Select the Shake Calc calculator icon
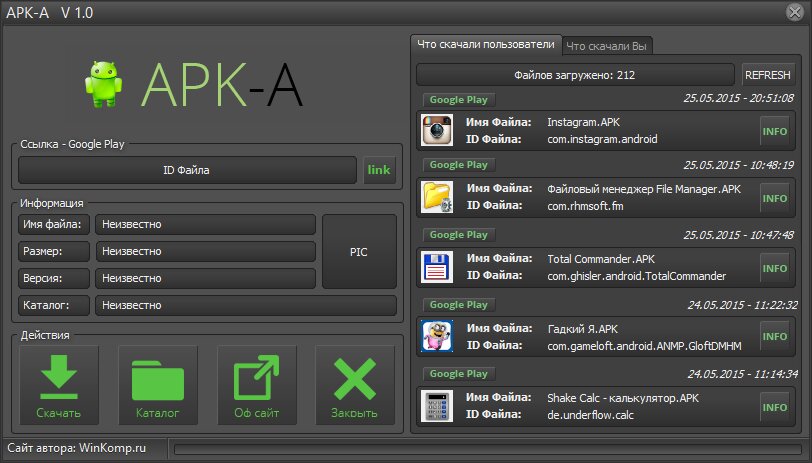This screenshot has width=812, height=463. pos(437,406)
